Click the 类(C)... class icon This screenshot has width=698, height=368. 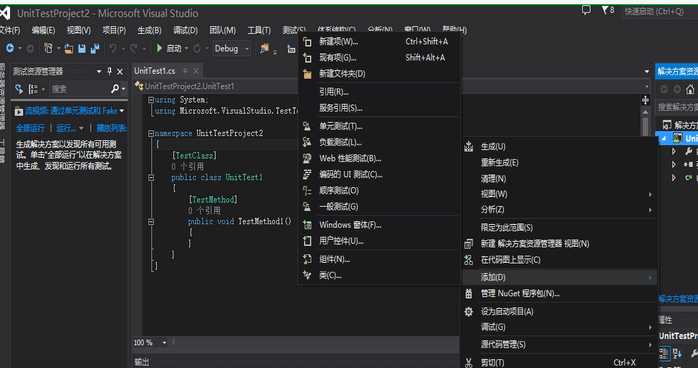pos(307,275)
